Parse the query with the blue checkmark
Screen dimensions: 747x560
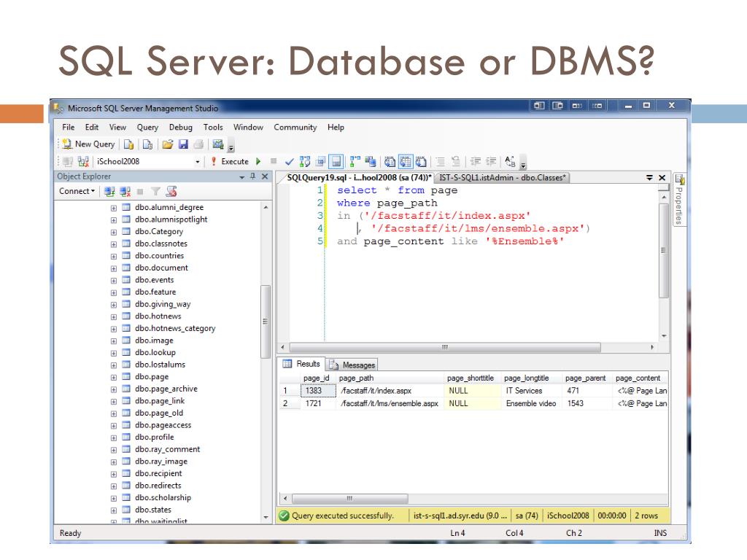pos(289,162)
